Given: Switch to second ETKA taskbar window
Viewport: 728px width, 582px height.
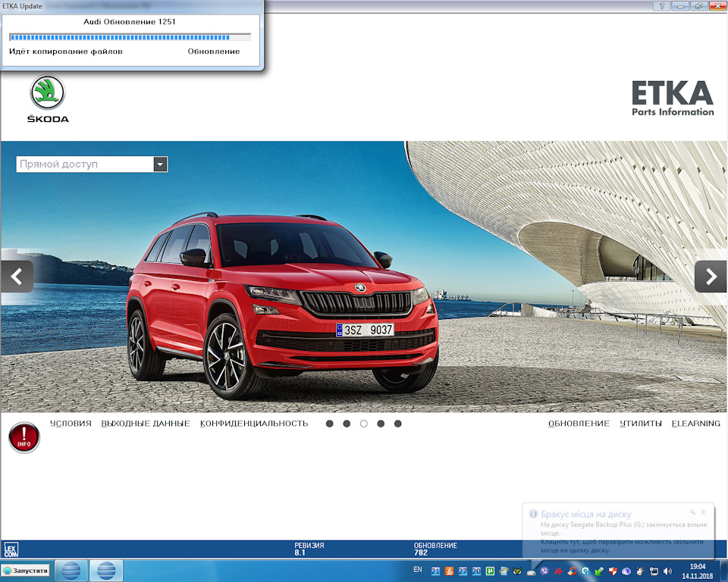Looking at the screenshot, I should [x=106, y=571].
